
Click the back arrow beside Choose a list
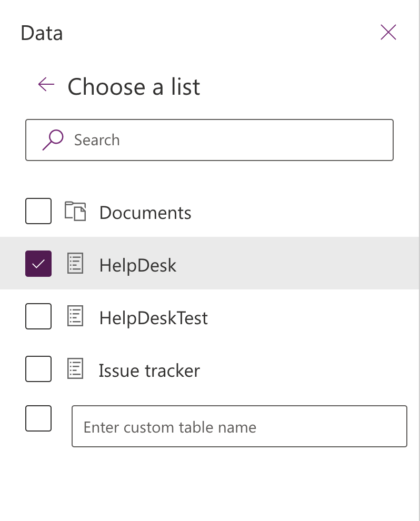[x=46, y=84]
